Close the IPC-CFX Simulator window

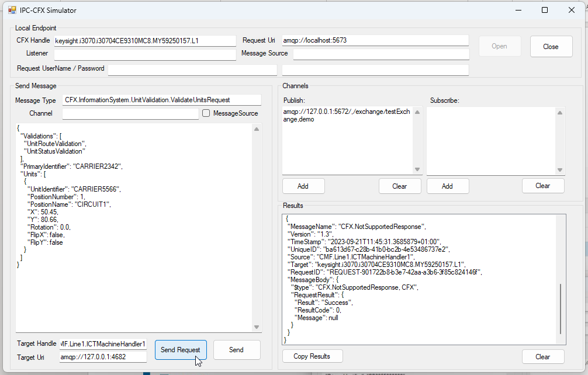572,10
